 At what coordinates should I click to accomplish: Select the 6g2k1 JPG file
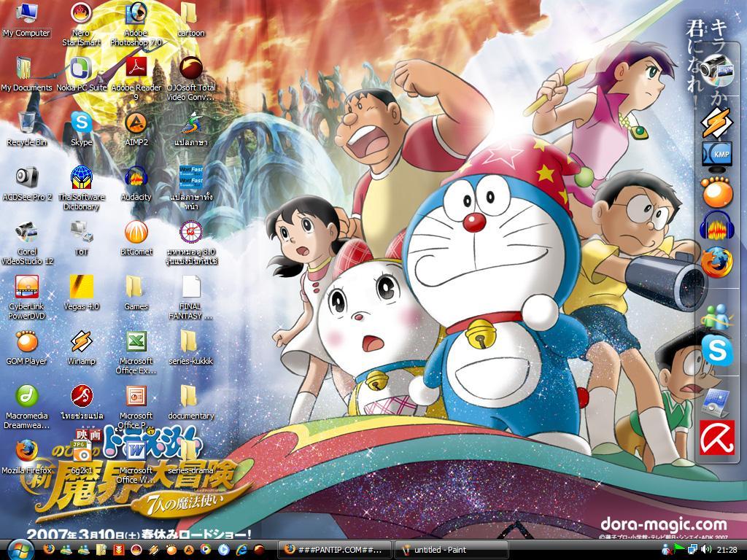[82, 458]
